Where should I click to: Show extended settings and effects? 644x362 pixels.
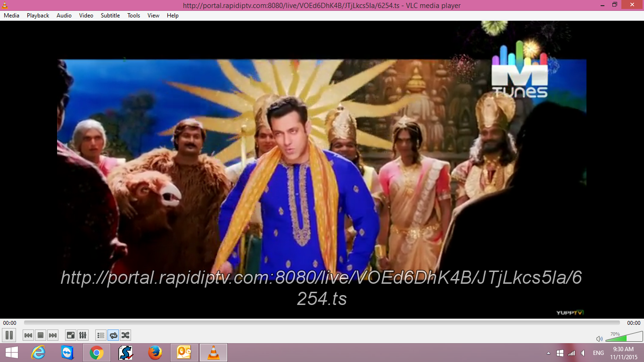click(83, 335)
